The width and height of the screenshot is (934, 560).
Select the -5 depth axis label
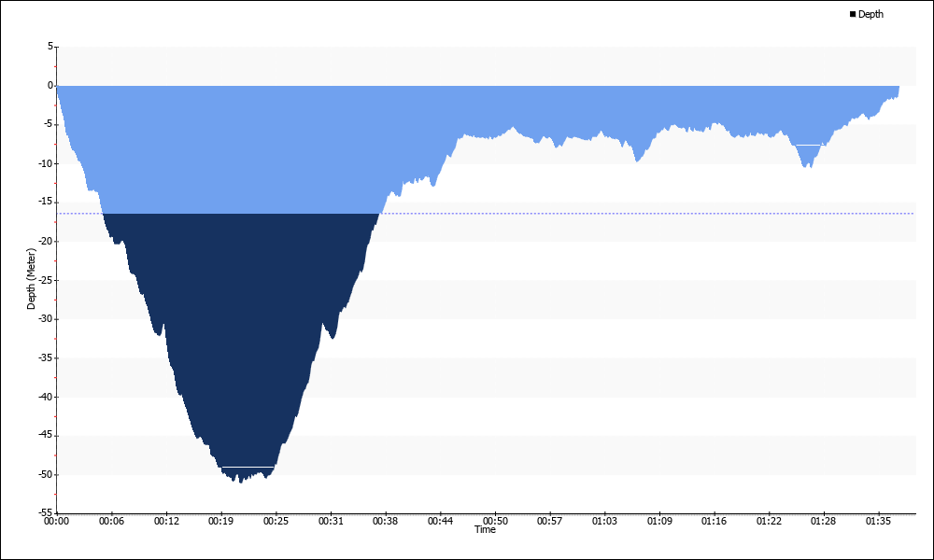[x=49, y=124]
